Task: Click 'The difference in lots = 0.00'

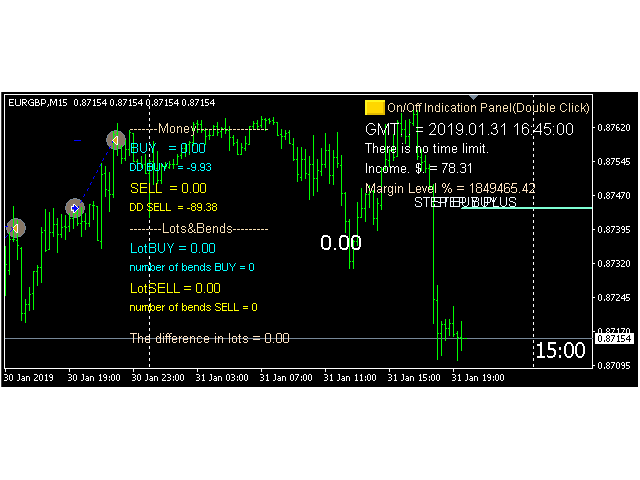Action: click(209, 338)
